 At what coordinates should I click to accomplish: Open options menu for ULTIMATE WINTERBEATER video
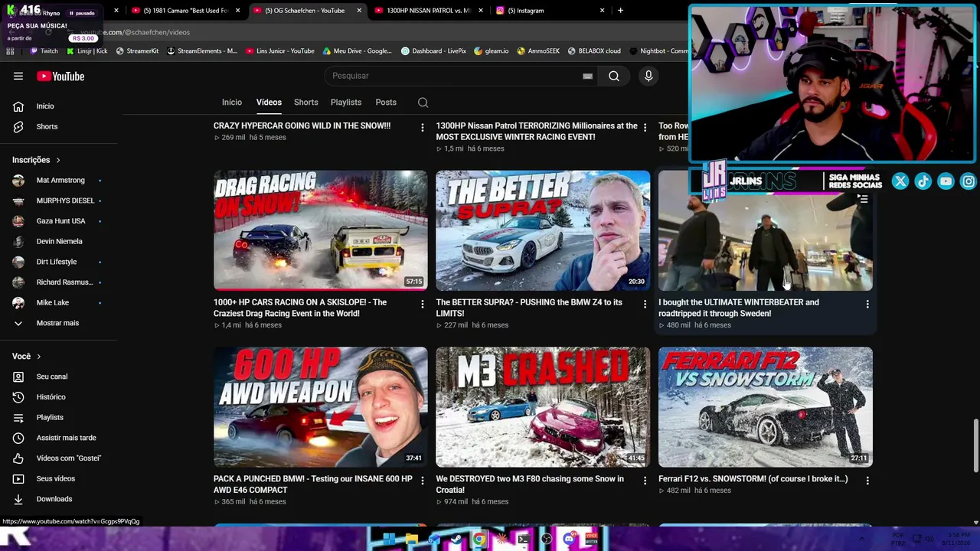tap(867, 305)
